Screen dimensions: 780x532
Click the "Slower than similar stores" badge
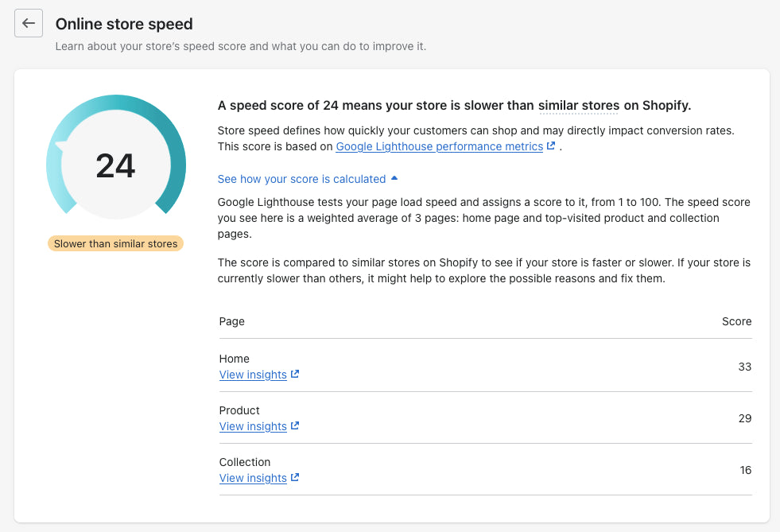point(116,243)
